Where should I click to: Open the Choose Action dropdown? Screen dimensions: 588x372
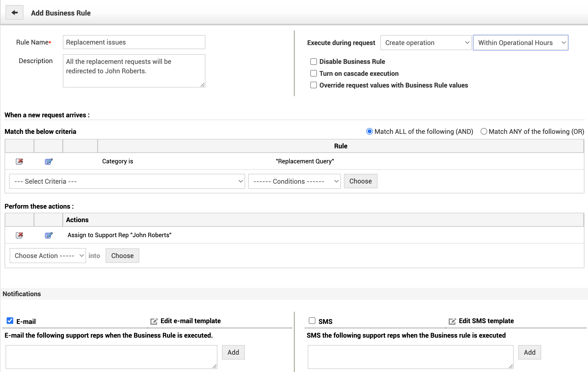48,256
